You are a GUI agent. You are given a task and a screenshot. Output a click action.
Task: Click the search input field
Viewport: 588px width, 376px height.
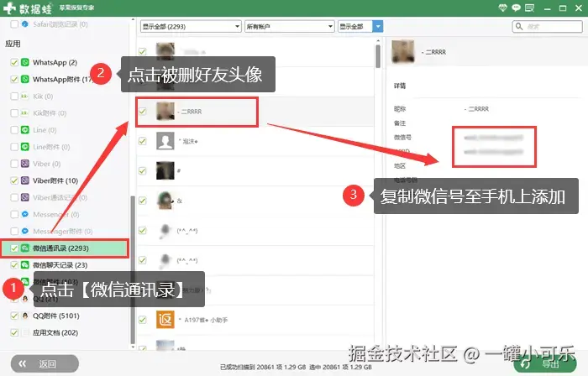click(547, 26)
